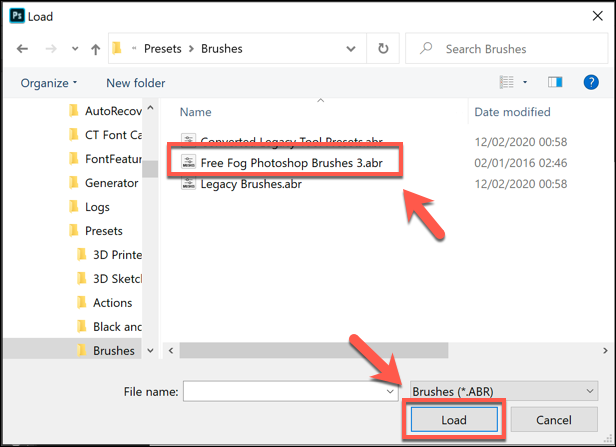Toggle the preview pane
This screenshot has height=447, width=616.
tap(555, 82)
